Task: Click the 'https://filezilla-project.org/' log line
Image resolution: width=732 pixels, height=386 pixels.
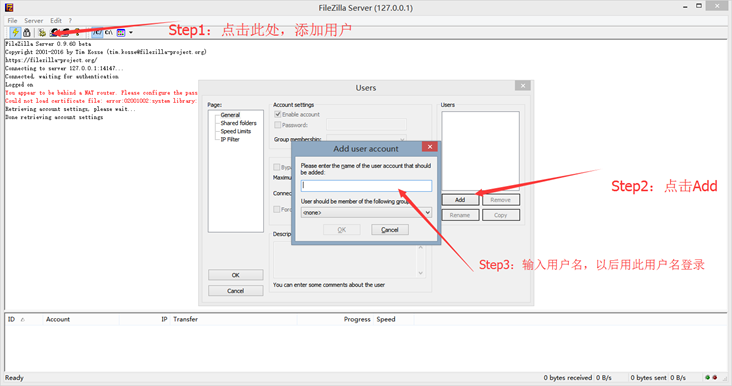Action: click(51, 60)
